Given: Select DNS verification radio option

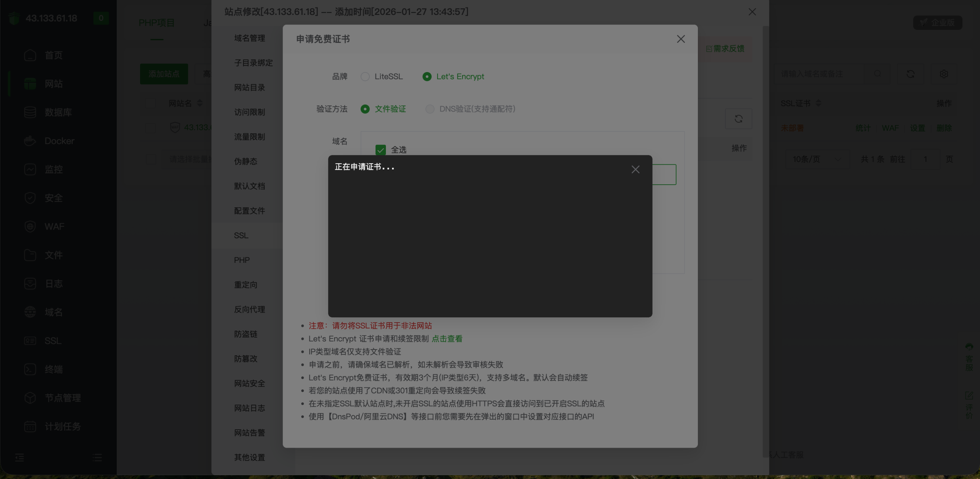Looking at the screenshot, I should [x=430, y=109].
